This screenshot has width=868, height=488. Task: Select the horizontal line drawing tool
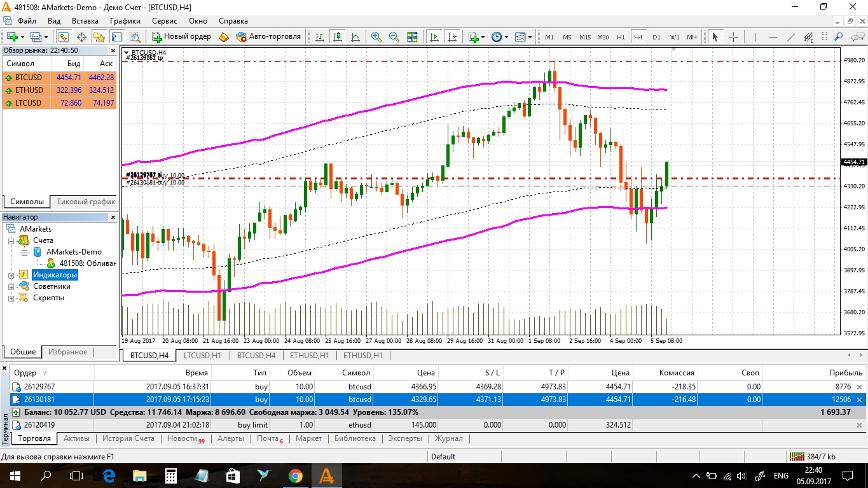click(773, 37)
